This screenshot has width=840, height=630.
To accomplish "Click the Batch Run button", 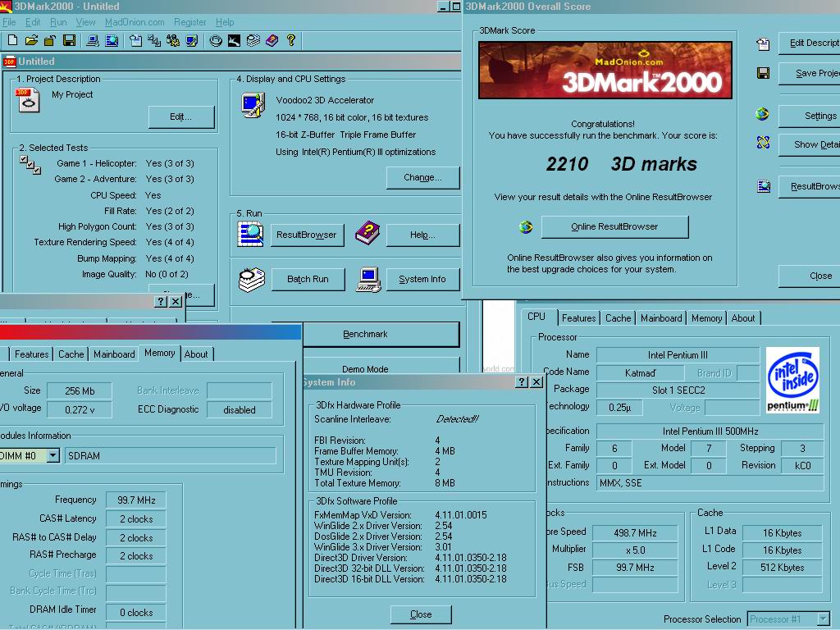I will [x=308, y=279].
